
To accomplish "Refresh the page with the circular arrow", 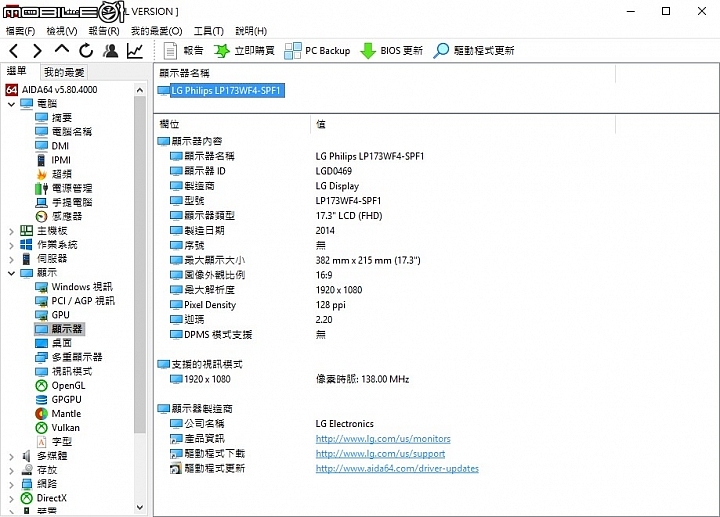I will click(x=86, y=51).
